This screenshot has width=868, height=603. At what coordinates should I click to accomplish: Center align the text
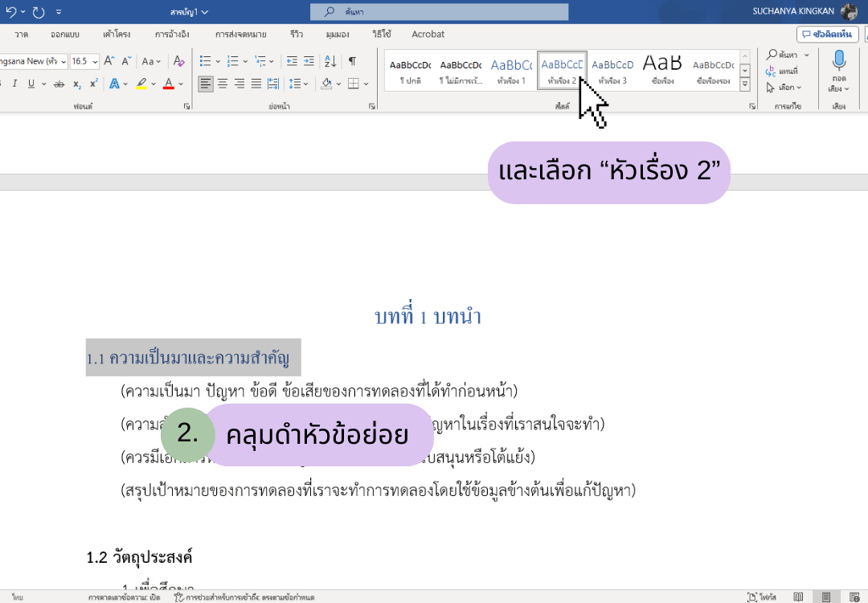pyautogui.click(x=223, y=84)
